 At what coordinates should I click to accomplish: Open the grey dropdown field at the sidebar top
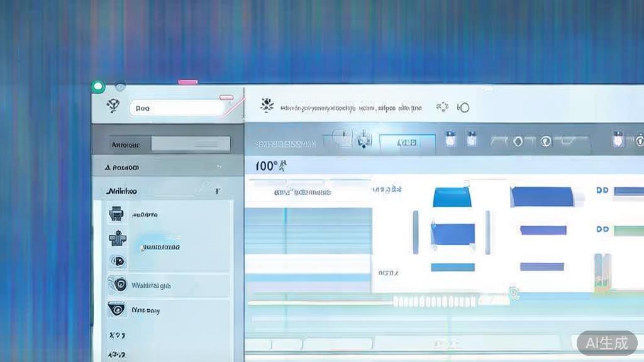point(191,144)
